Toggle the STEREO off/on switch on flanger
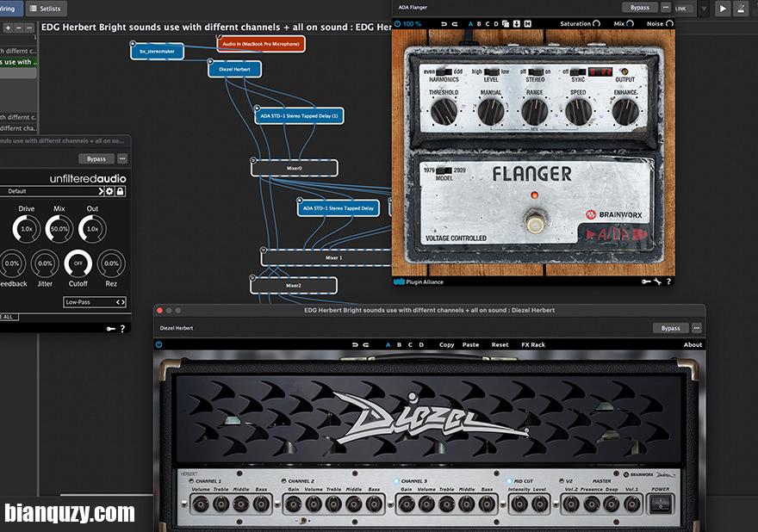This screenshot has height=532, width=758. click(536, 71)
